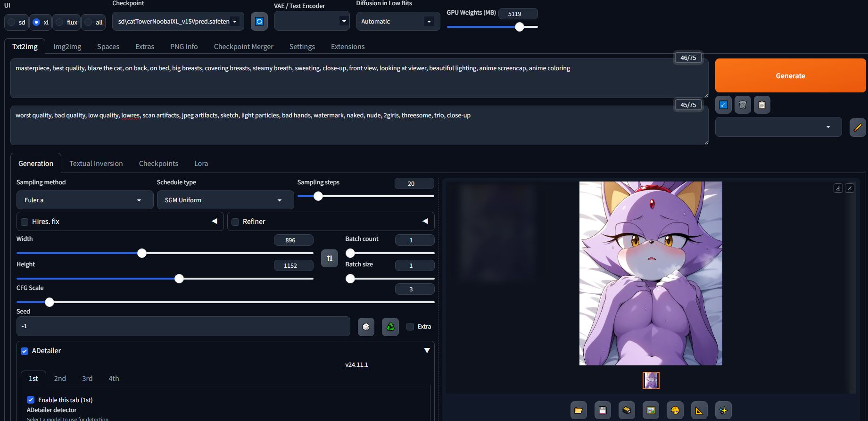Screen dimensions: 868x421
Task: Swap width and height values
Action: pos(330,258)
